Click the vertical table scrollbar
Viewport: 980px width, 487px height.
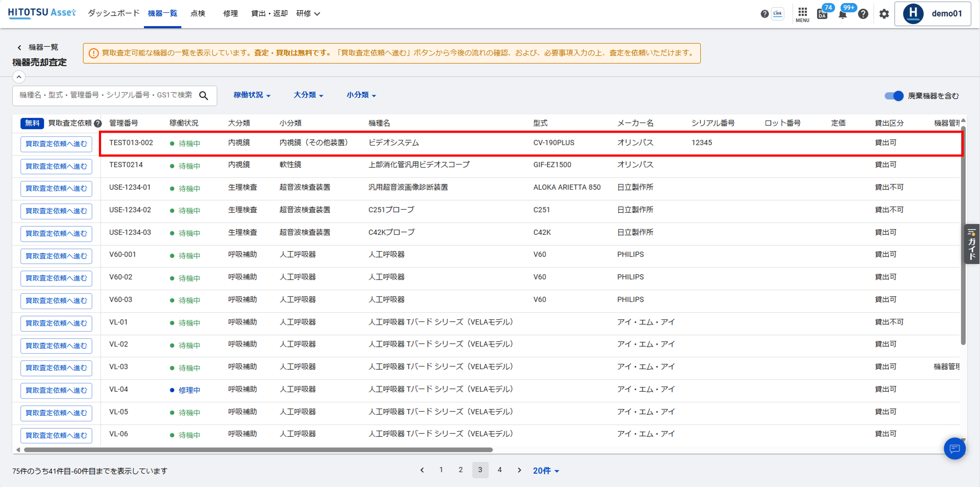(963, 236)
